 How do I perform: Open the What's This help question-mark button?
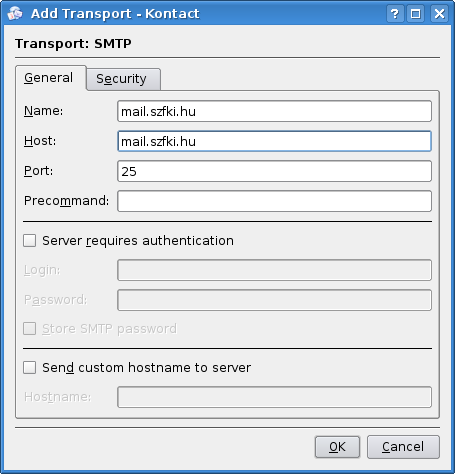coord(395,14)
